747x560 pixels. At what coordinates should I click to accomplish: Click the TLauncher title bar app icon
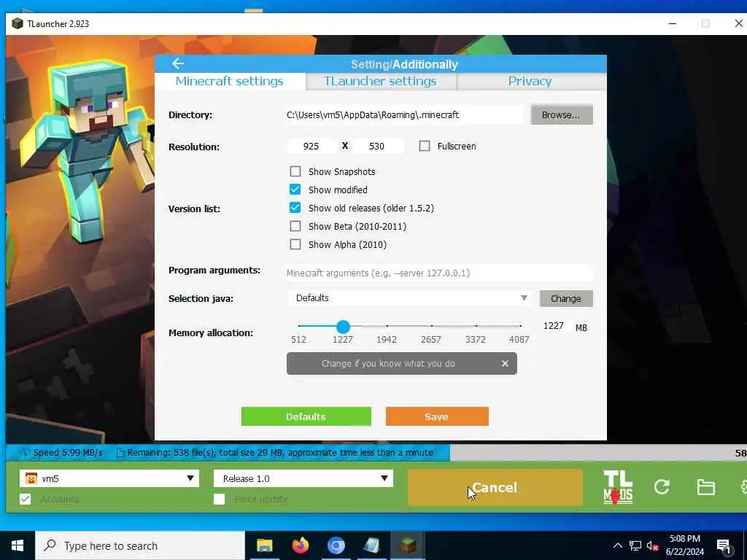18,23
